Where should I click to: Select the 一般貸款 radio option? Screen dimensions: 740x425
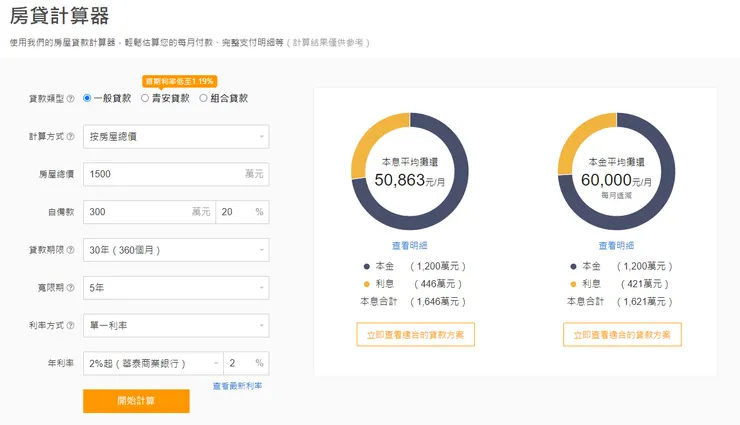click(88, 98)
